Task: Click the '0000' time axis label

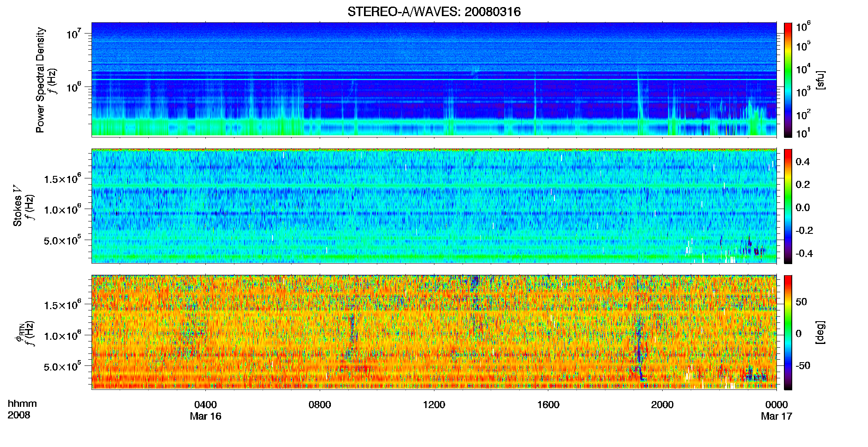Action: [776, 405]
